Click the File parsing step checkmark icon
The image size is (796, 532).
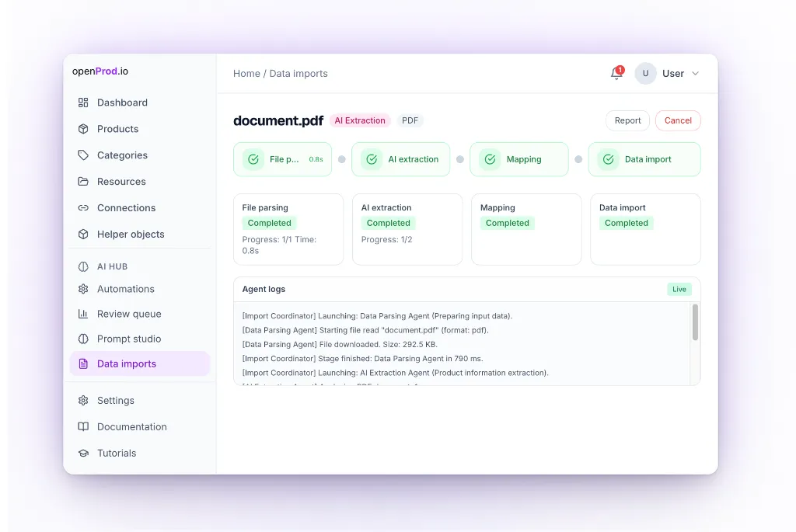tap(253, 159)
